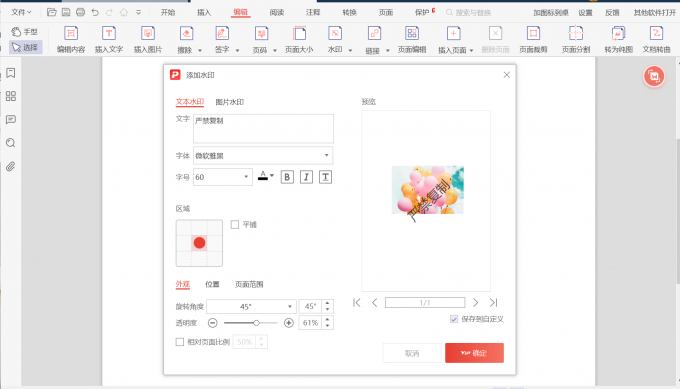The height and width of the screenshot is (389, 680).
Task: Expand the 水印 dropdown arrow
Action: 350,50
